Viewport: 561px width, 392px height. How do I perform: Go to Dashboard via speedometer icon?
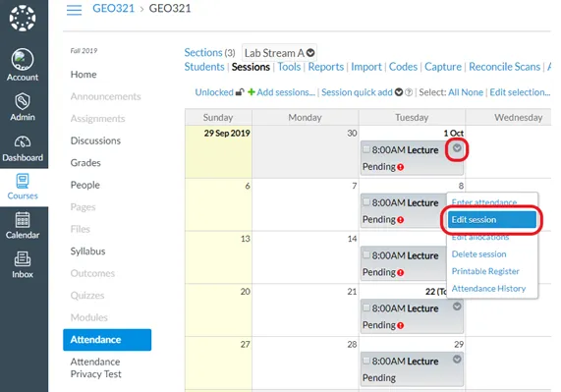coord(23,142)
